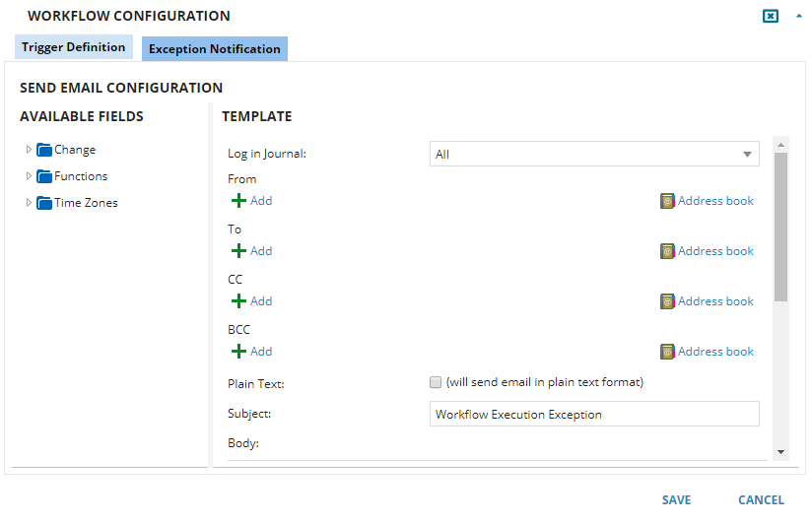Click the CC Address book icon
812x525 pixels.
(667, 301)
